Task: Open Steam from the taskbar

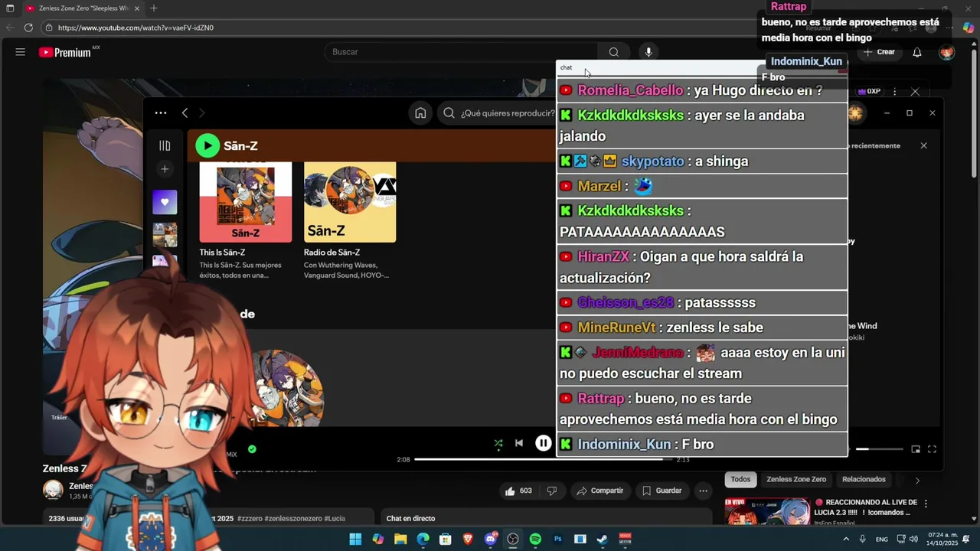Action: (603, 540)
